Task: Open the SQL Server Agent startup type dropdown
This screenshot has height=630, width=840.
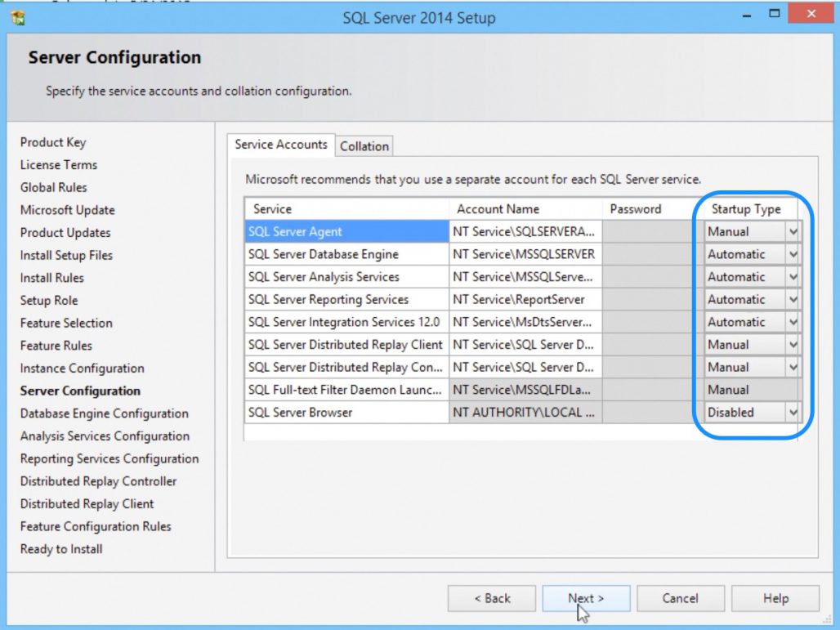Action: point(791,231)
